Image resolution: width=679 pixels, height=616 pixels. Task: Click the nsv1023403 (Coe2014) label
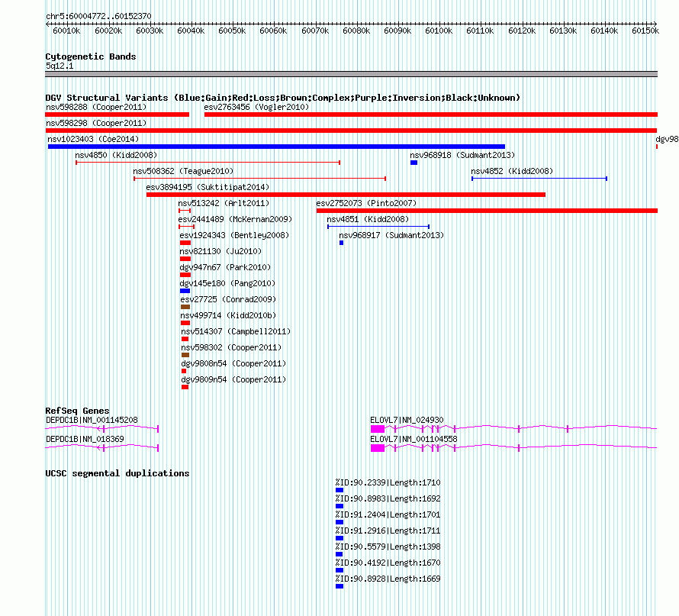(93, 139)
